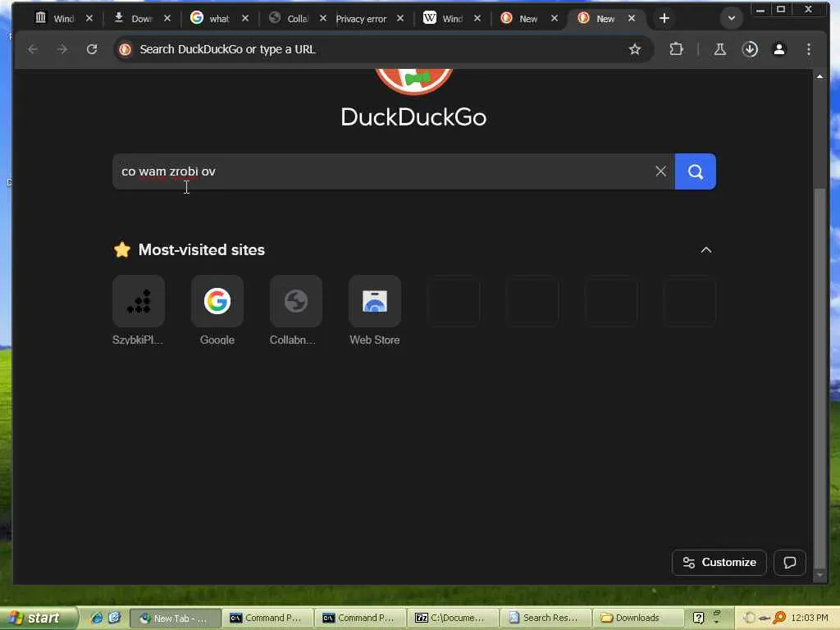Open the Search Res... taskbar button
This screenshot has width=840, height=630.
coord(546,619)
